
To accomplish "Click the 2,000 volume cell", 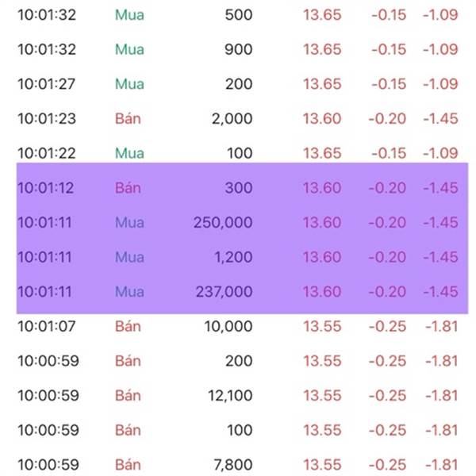I will pos(232,119).
